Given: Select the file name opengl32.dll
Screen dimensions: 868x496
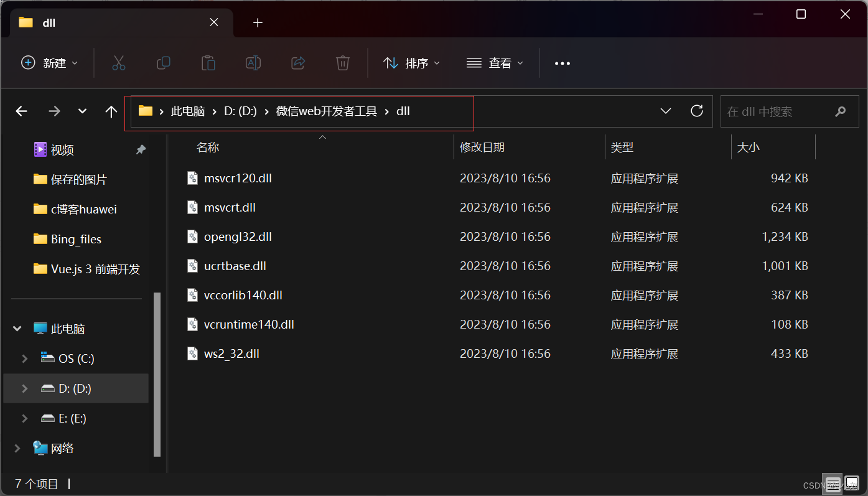Looking at the screenshot, I should (238, 236).
